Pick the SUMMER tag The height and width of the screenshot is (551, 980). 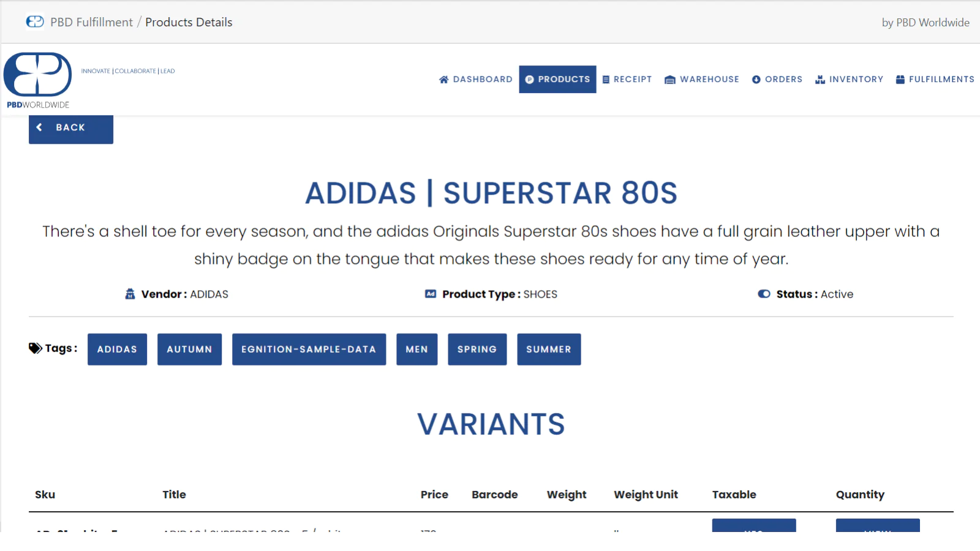pos(549,350)
